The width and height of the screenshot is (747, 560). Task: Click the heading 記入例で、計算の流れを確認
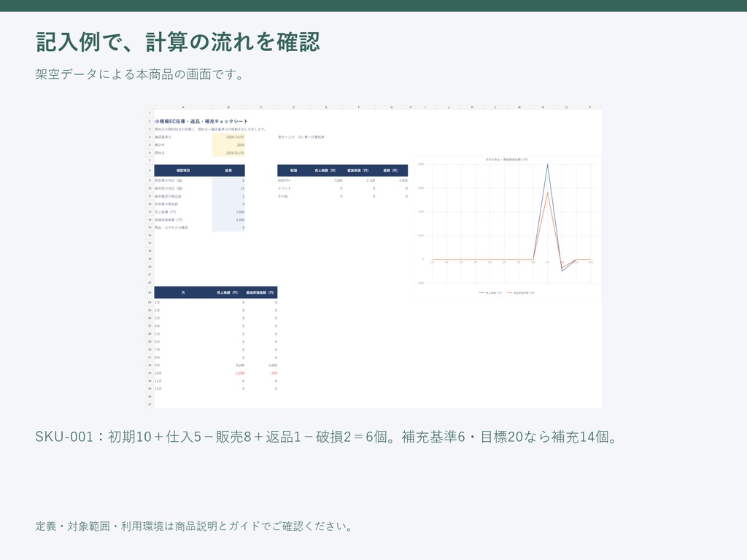[x=178, y=42]
